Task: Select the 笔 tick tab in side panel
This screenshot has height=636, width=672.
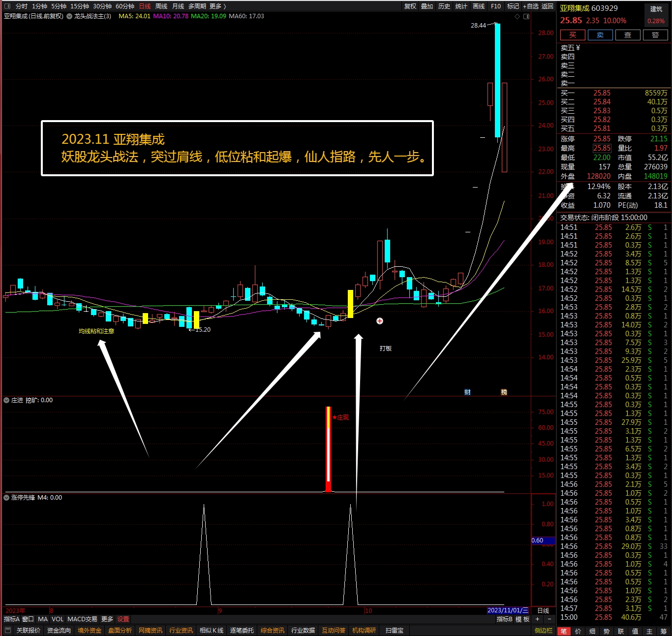Action: pos(564,631)
